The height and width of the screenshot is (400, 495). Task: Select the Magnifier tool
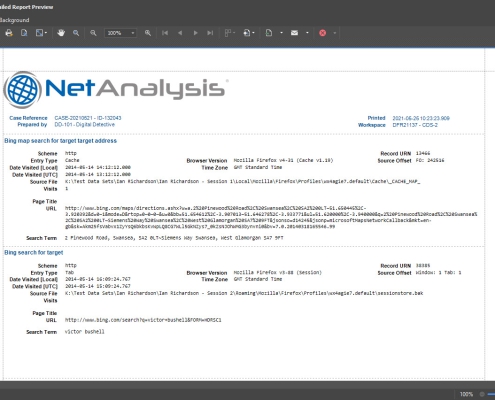click(76, 33)
